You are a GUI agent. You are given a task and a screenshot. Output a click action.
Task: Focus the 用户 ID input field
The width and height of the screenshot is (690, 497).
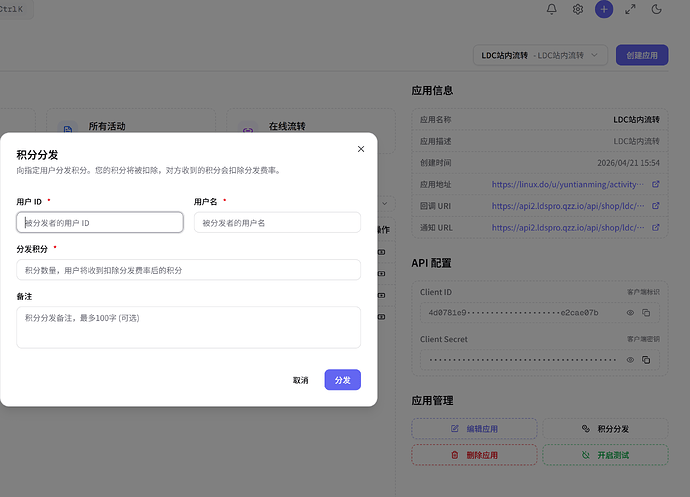[100, 222]
